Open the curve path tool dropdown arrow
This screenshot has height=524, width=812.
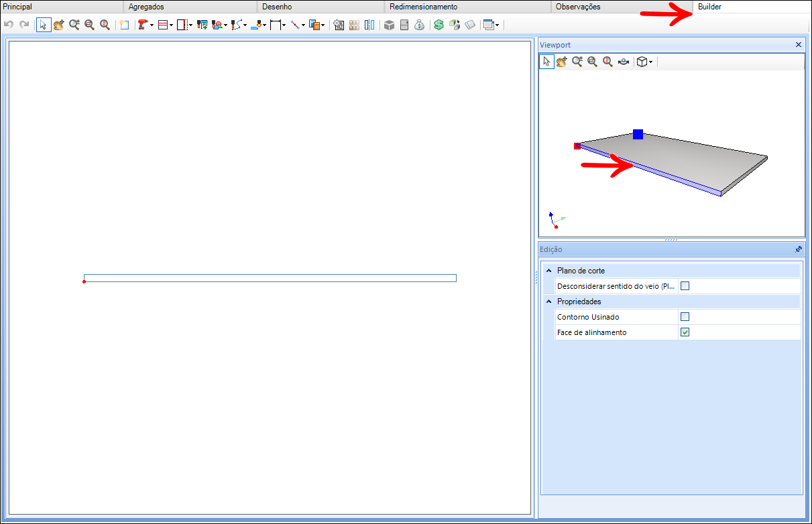pos(245,25)
